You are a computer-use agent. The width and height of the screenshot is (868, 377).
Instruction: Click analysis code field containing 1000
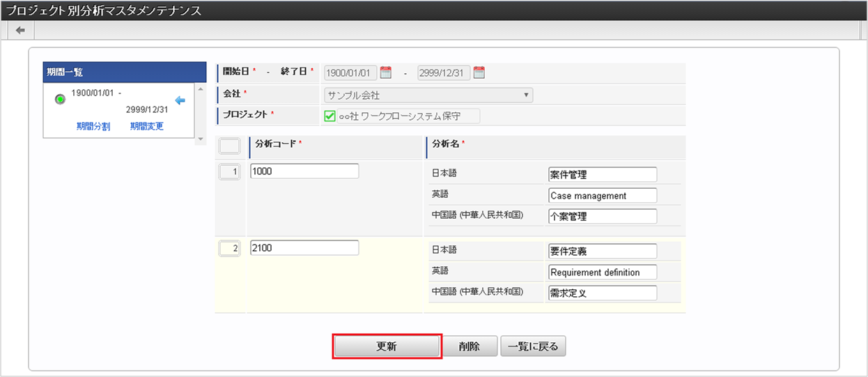(x=304, y=171)
